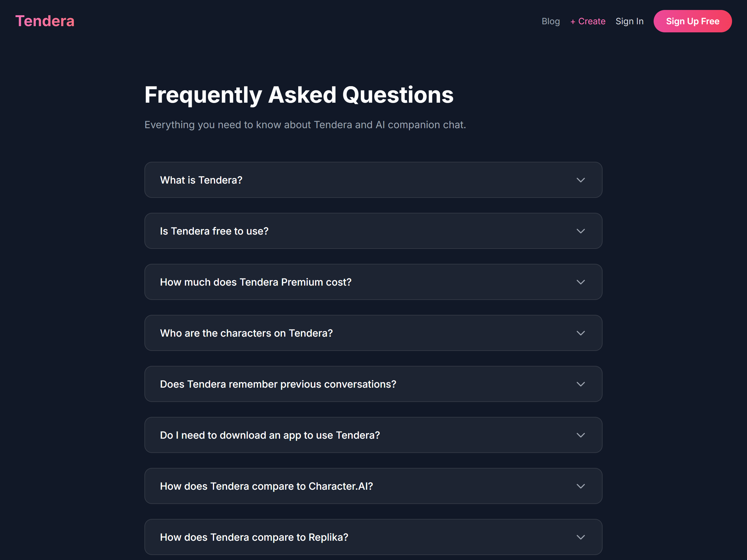Click the + Create link

(x=588, y=21)
